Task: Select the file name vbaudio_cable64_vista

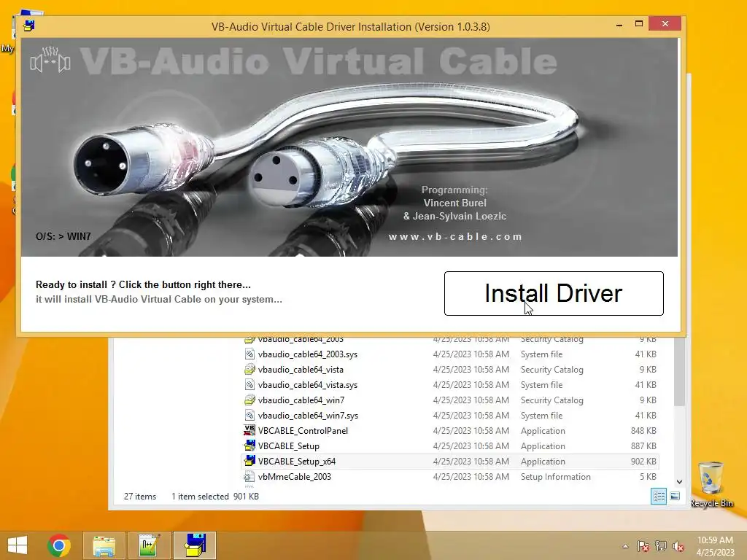Action: [x=301, y=370]
